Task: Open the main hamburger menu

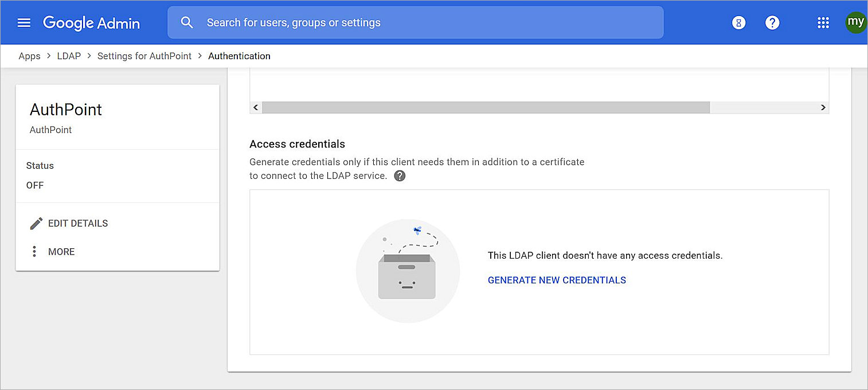Action: (x=24, y=22)
